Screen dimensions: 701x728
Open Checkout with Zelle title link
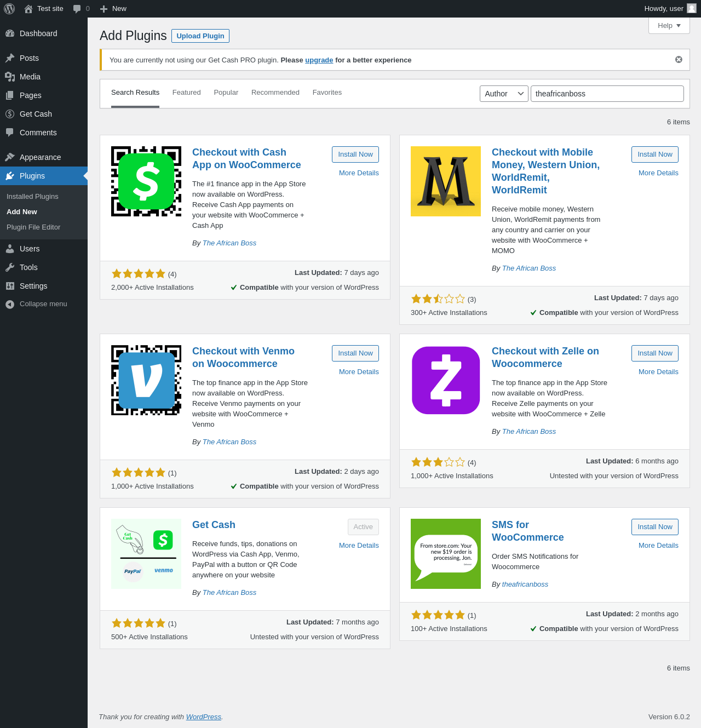[545, 357]
